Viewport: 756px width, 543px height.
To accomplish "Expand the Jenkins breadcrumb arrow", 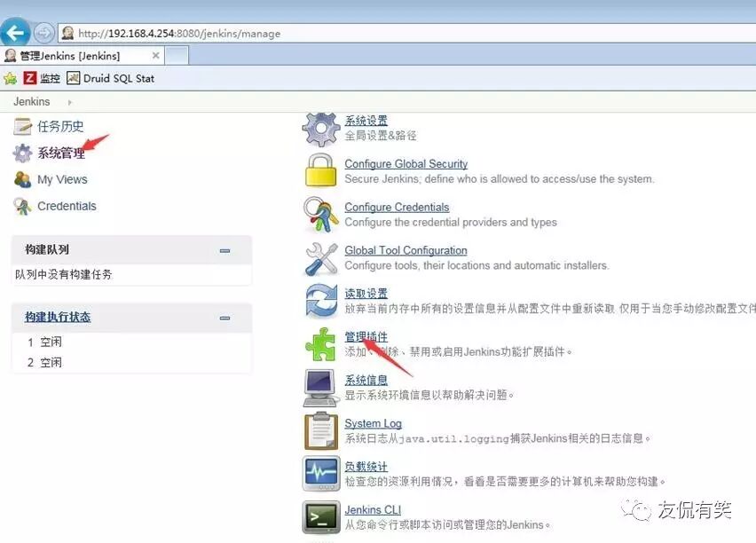I will point(69,102).
